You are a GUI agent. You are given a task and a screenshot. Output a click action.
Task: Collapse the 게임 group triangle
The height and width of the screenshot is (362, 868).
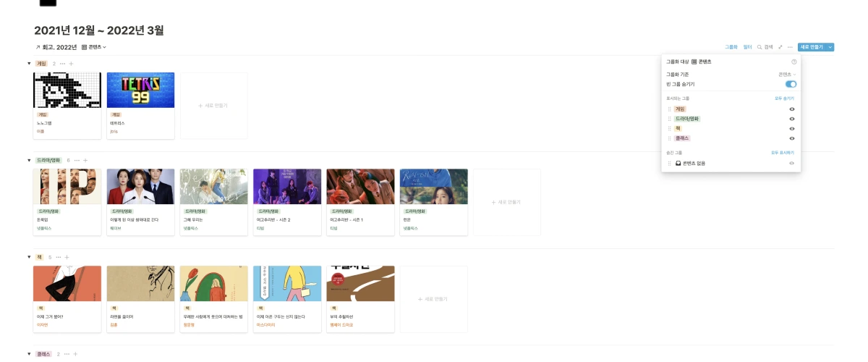(30, 64)
